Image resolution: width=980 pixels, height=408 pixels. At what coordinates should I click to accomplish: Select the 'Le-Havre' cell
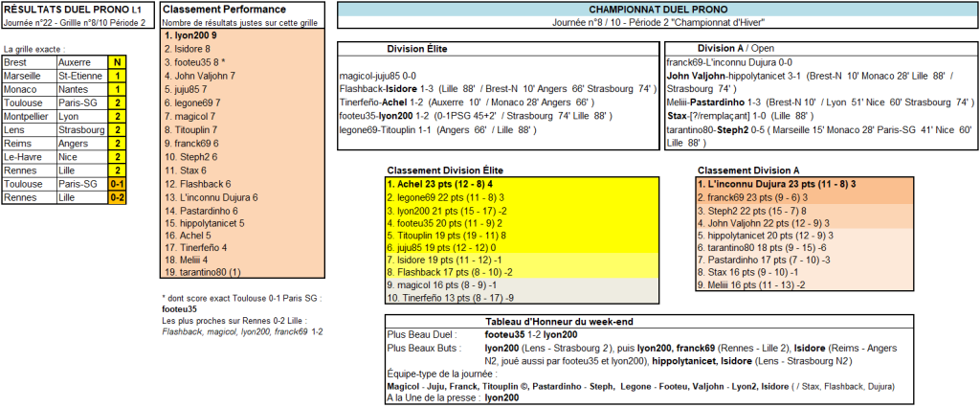29,157
